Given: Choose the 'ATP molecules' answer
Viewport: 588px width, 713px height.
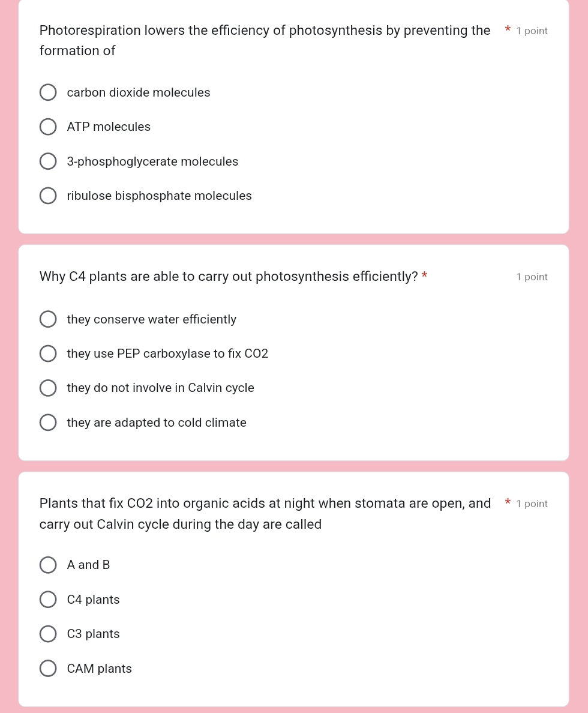Looking at the screenshot, I should click(x=48, y=127).
